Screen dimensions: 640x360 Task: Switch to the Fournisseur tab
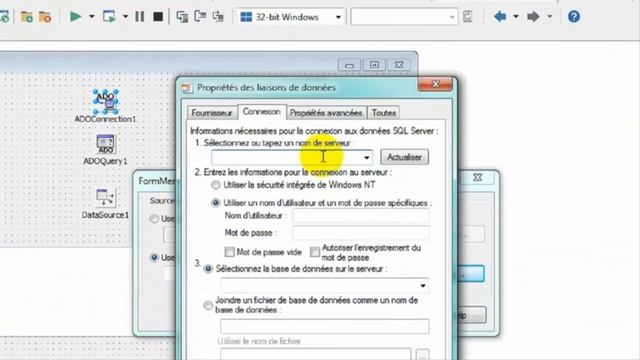pos(212,113)
